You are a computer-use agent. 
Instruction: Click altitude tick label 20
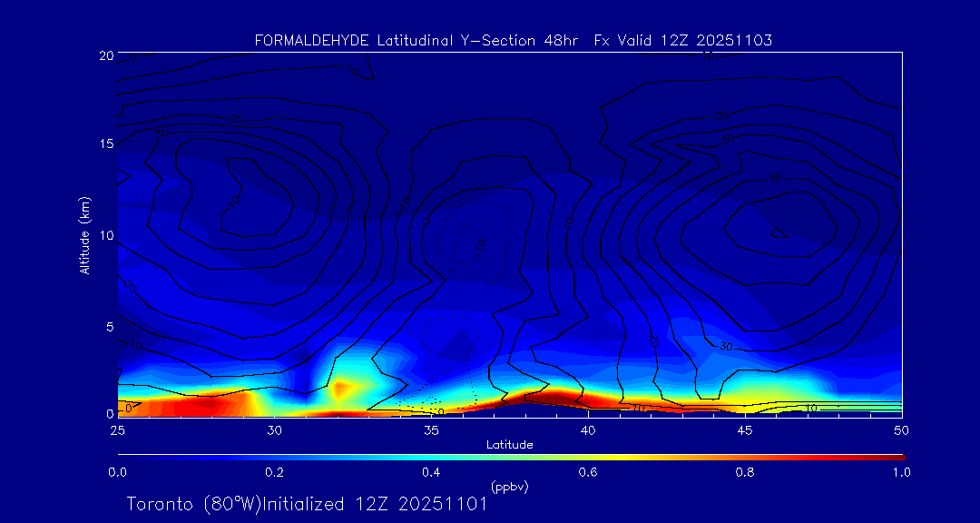[x=104, y=55]
